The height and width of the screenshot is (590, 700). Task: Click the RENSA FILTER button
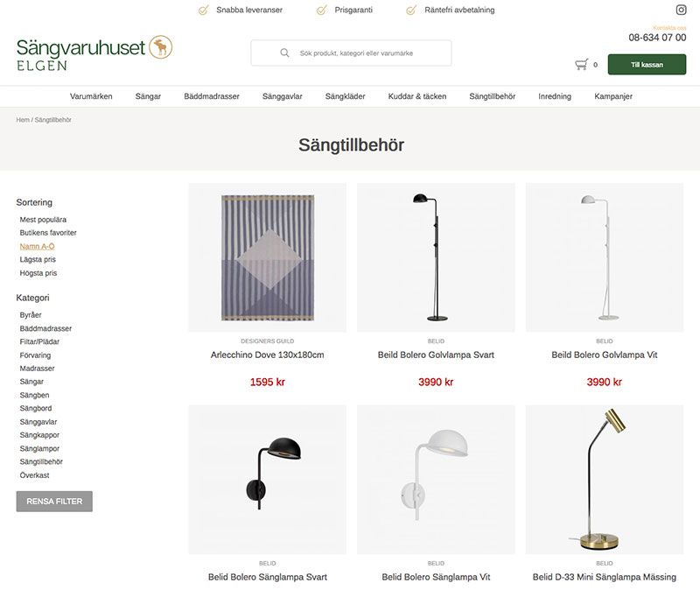pos(54,501)
